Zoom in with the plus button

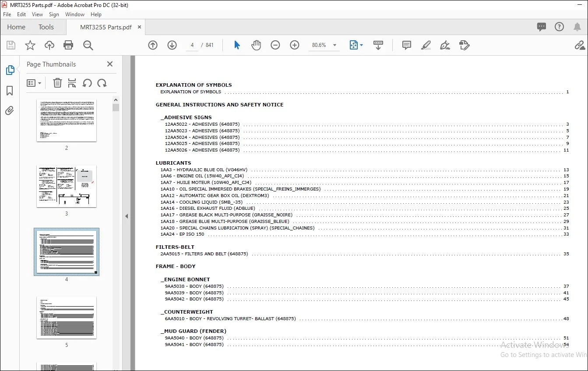coord(295,45)
